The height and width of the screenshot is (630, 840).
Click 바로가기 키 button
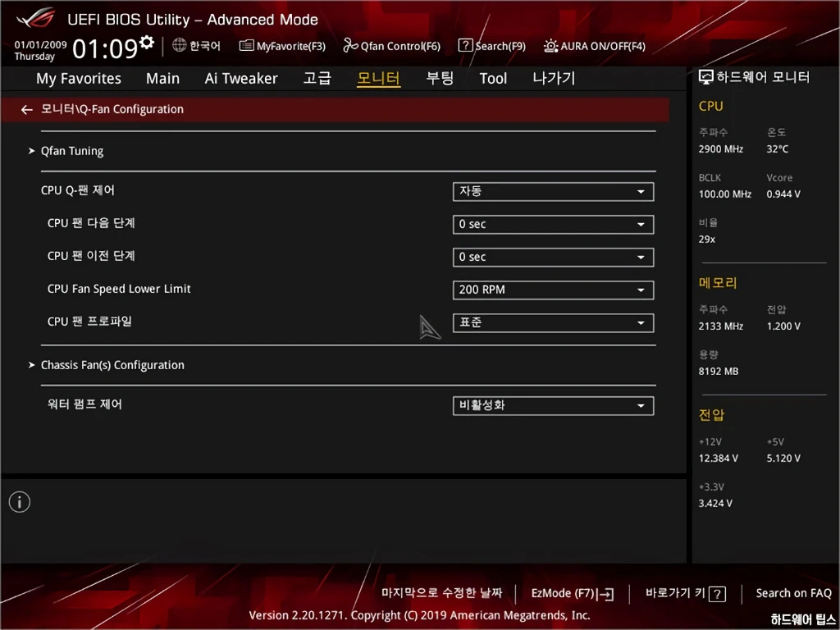coord(685,594)
